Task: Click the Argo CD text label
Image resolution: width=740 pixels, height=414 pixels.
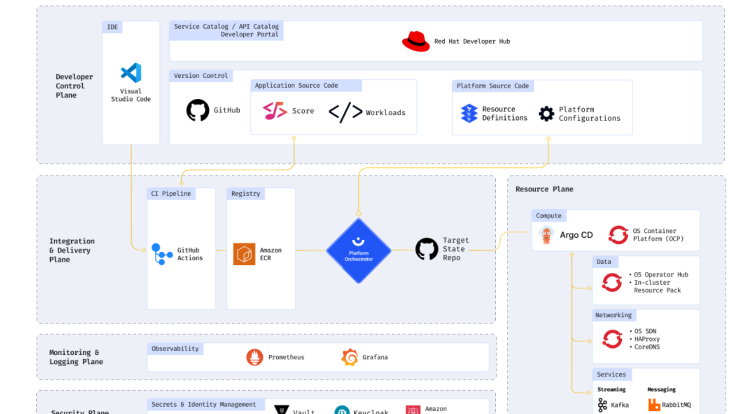Action: (x=576, y=235)
